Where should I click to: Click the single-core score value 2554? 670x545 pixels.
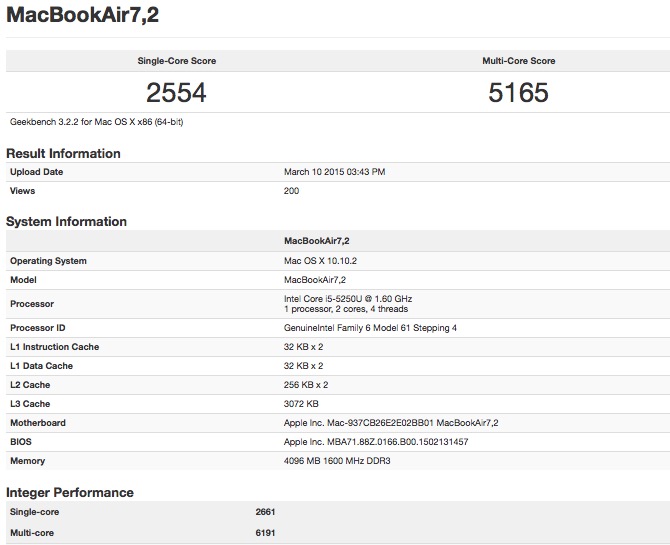pyautogui.click(x=176, y=93)
